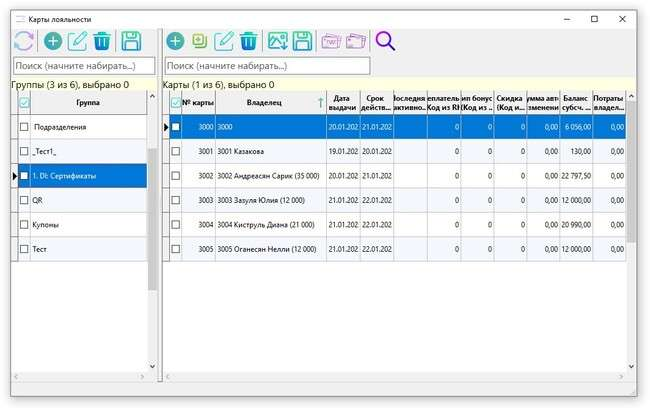
Task: Click the image export icon in cards toolbar
Action: click(277, 41)
